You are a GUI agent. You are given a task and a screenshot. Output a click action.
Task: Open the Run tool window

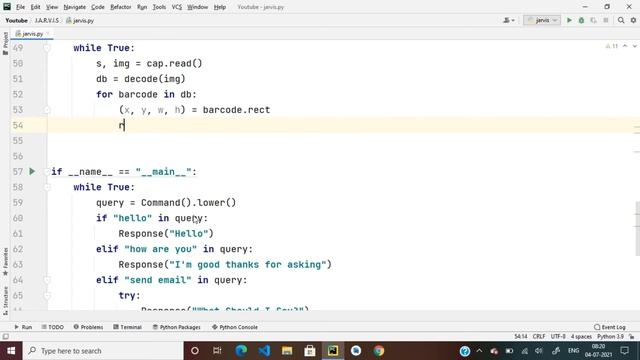coord(23,327)
